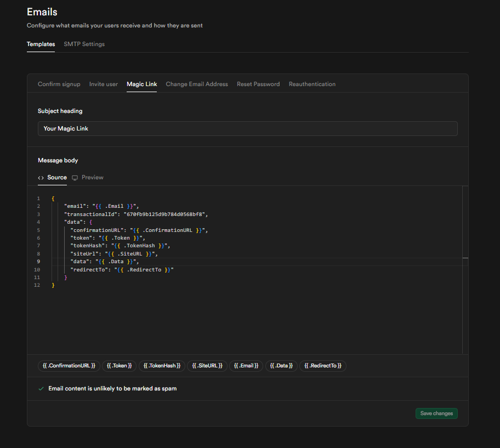The width and height of the screenshot is (500, 448).
Task: Insert the RedirectTo variable chip
Action: 323,366
